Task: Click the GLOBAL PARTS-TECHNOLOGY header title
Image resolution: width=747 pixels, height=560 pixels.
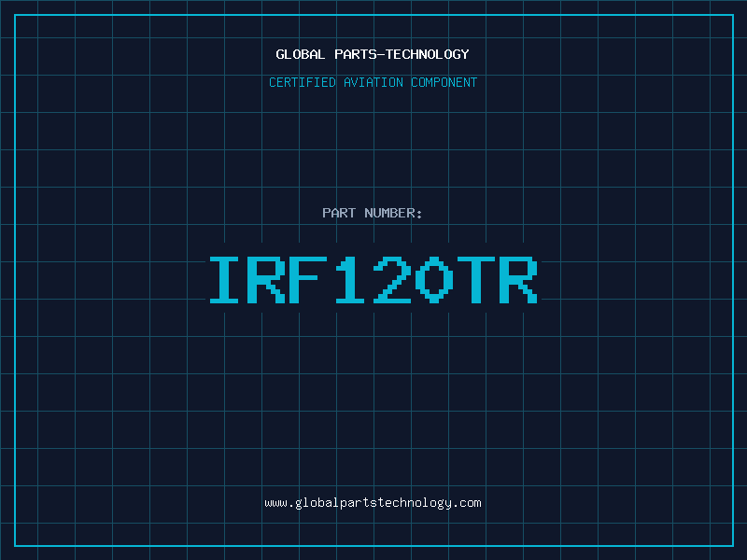Action: pos(373,54)
